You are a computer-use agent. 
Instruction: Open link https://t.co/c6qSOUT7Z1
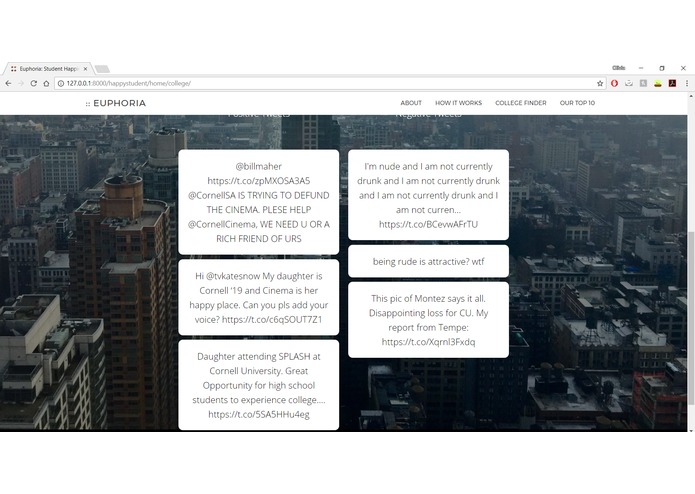click(272, 319)
